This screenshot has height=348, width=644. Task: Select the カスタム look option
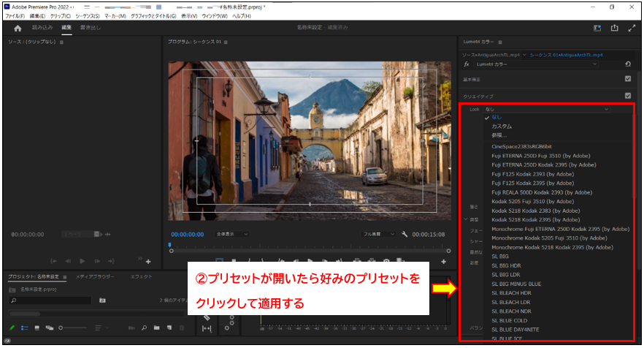point(502,126)
